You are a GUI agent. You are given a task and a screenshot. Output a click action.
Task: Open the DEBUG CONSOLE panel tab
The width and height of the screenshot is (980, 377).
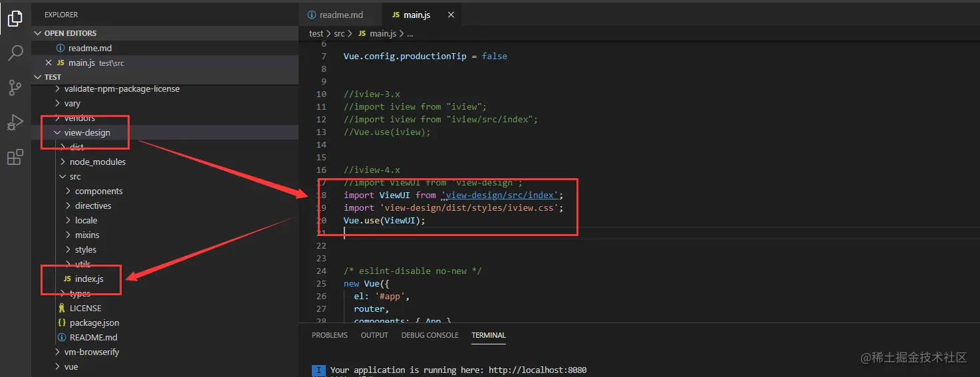click(x=429, y=335)
